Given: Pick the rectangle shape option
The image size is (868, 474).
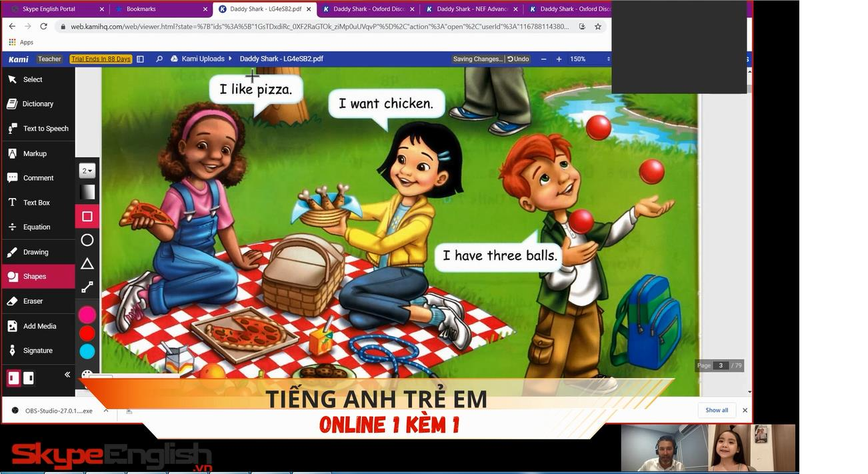Looking at the screenshot, I should pos(87,217).
